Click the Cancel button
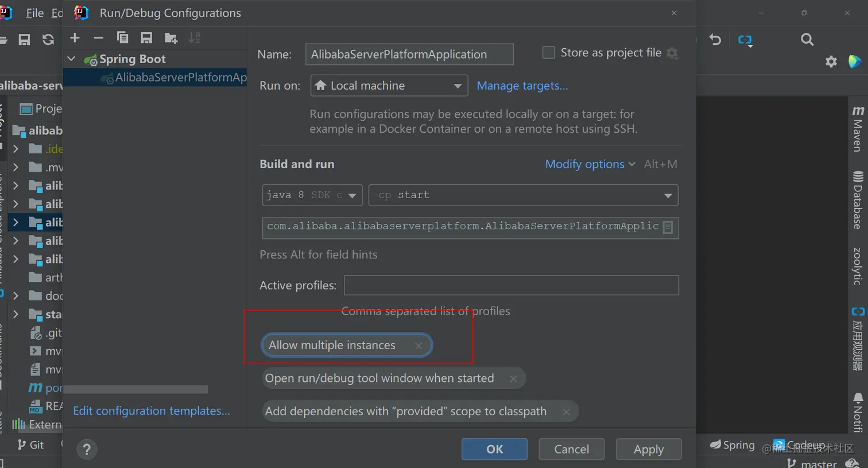 (x=571, y=449)
